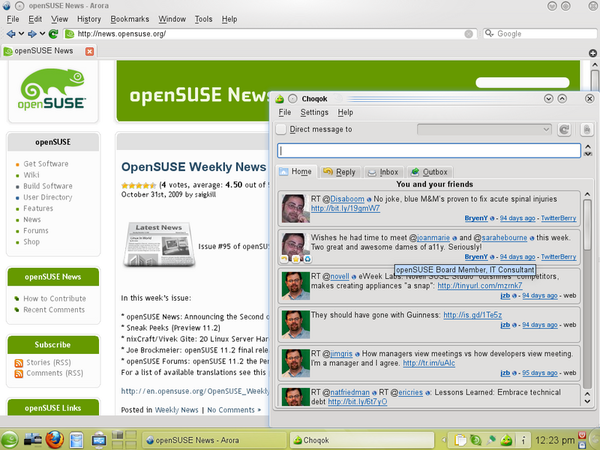600x450 pixels.
Task: Click the Choqok icon button right of refresh
Action: coord(587,130)
